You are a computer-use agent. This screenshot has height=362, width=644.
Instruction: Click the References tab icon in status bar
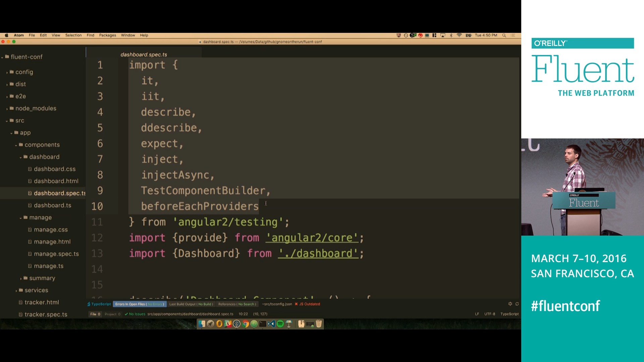(x=236, y=304)
